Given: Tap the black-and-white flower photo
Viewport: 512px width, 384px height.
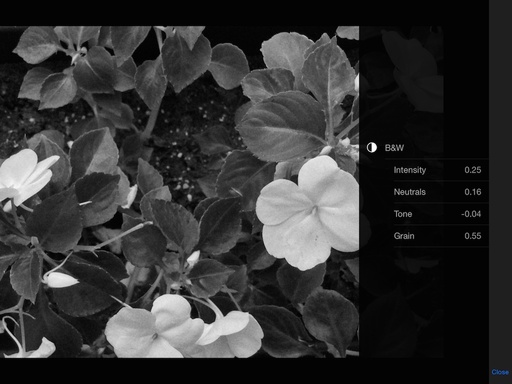Looking at the screenshot, I should [179, 192].
